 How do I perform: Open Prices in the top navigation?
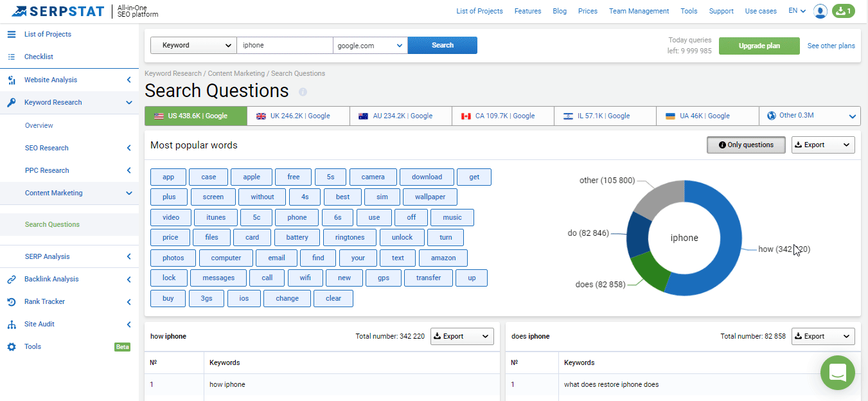(x=588, y=11)
